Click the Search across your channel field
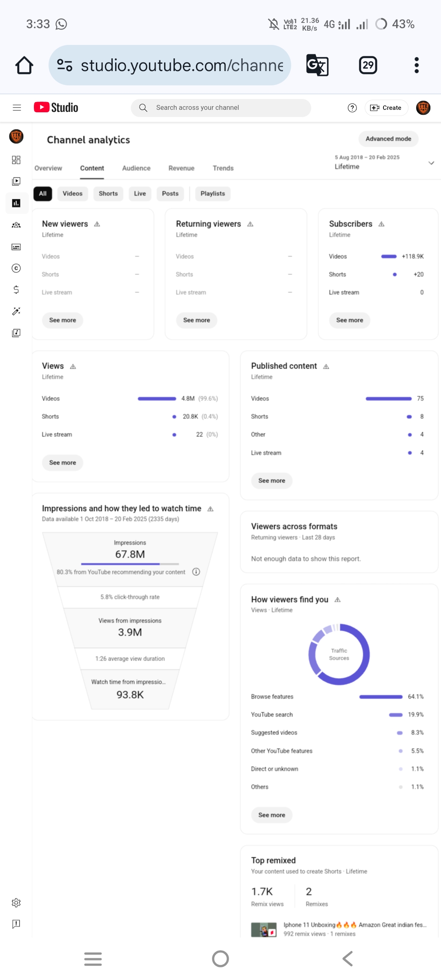This screenshot has width=441, height=980. 221,108
